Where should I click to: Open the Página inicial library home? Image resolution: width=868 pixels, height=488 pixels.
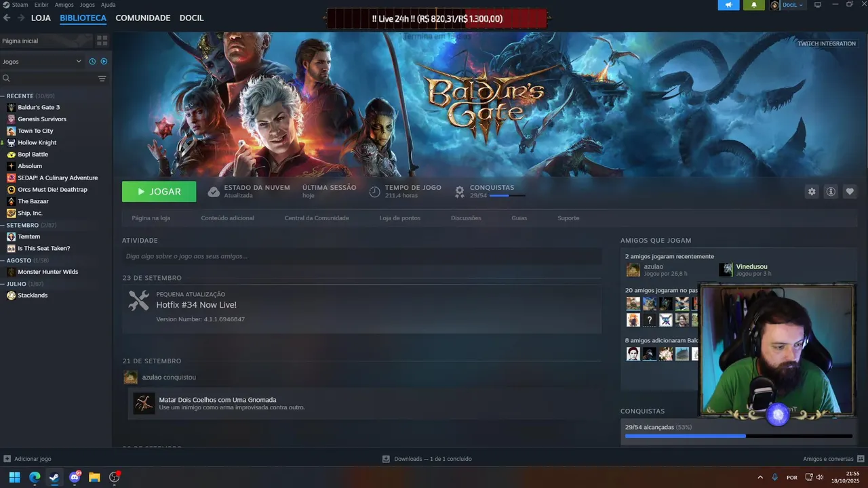[x=45, y=41]
